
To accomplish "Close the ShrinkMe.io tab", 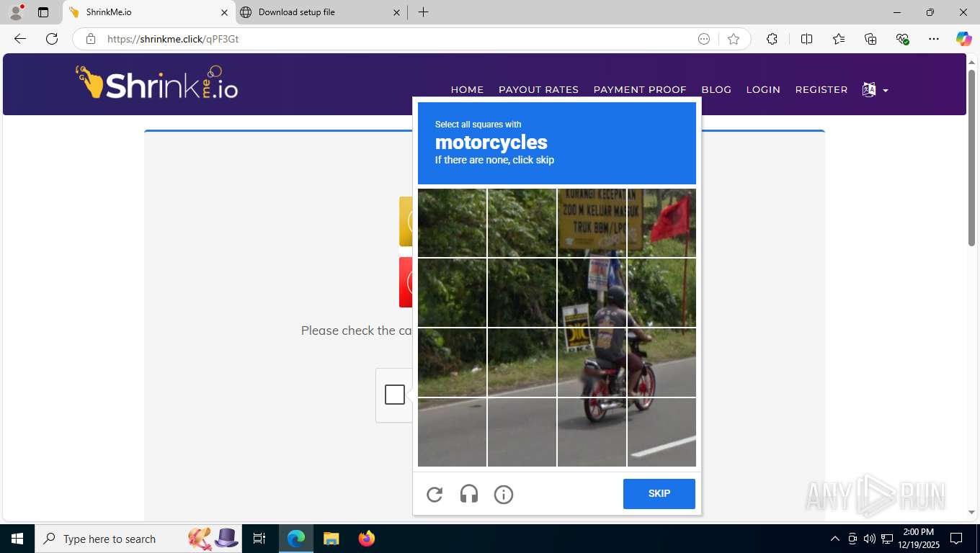I will (x=224, y=12).
